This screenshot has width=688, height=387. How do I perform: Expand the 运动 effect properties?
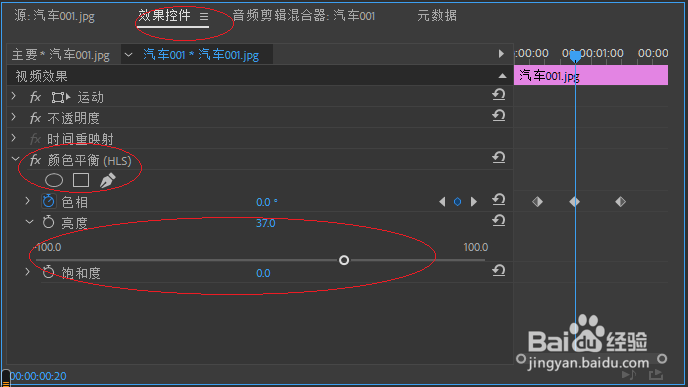click(x=14, y=96)
